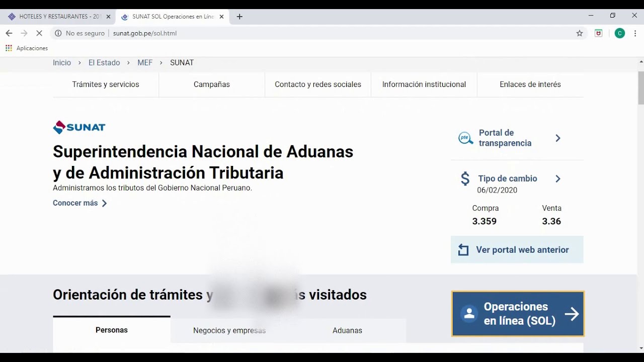Click the Compra value 3.359
The image size is (644, 362).
485,221
